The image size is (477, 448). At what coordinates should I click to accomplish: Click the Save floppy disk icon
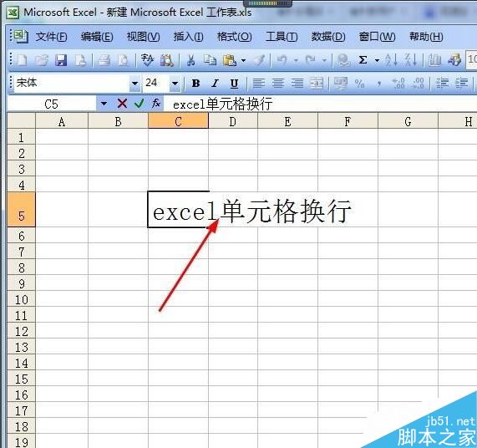pyautogui.click(x=61, y=60)
